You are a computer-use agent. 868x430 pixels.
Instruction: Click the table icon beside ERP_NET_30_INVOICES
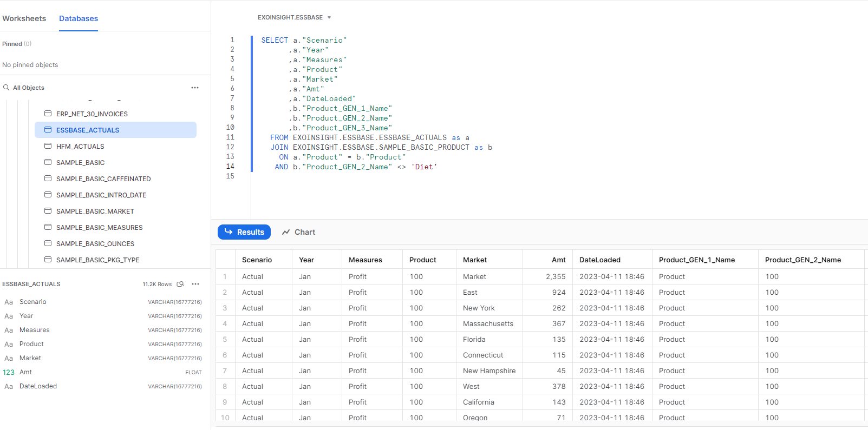pyautogui.click(x=48, y=114)
